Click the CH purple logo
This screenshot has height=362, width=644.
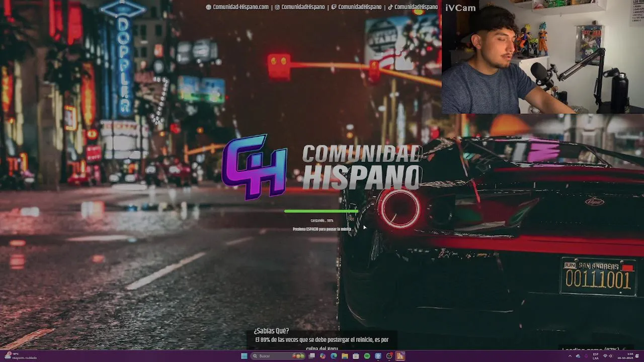pos(255,166)
